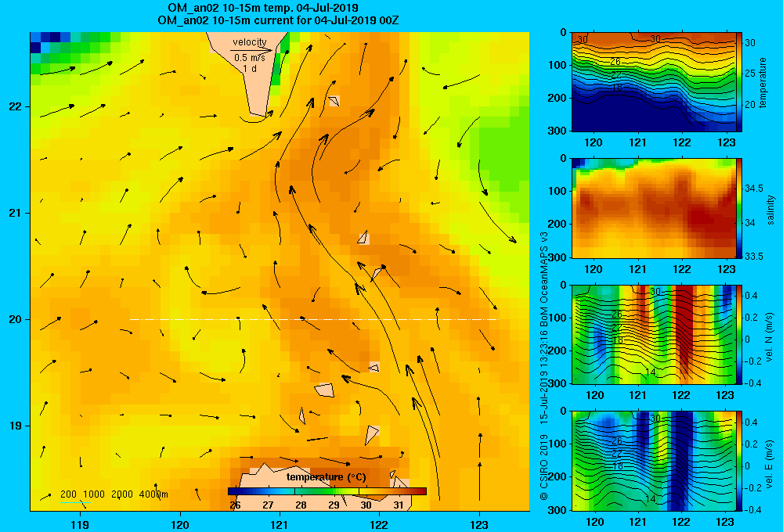Click the '0.5 m/s' velocity scale text

pyautogui.click(x=250, y=58)
